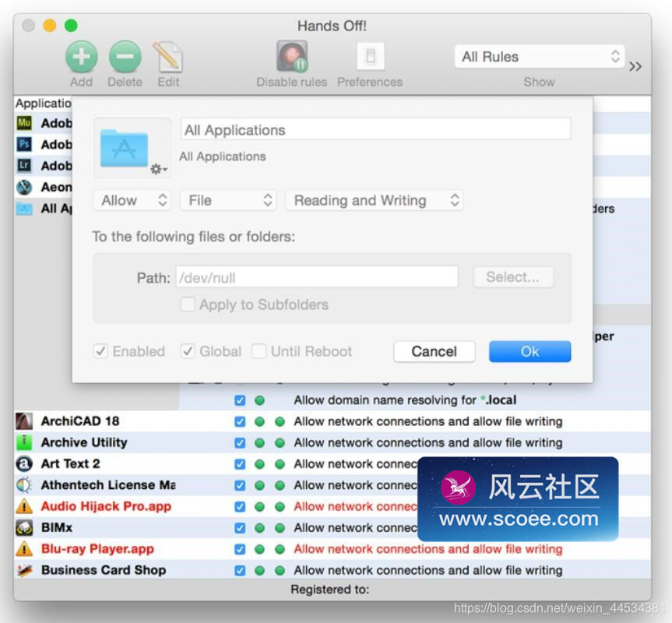Screen dimensions: 672x623
Task: Click the Cancel button
Action: coord(435,351)
